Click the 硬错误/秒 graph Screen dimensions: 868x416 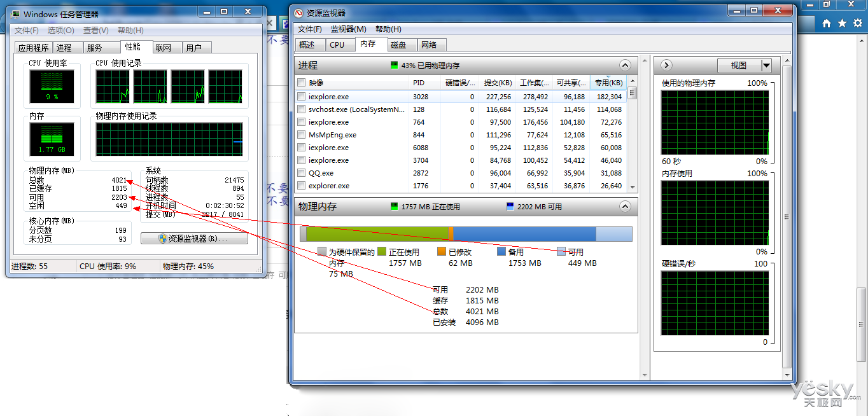pos(715,303)
